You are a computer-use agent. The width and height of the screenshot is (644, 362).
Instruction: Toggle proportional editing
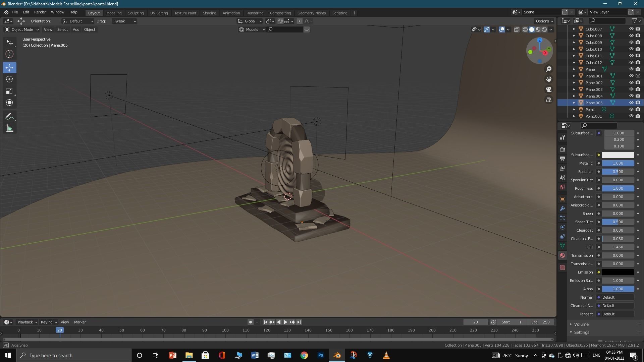(x=300, y=21)
